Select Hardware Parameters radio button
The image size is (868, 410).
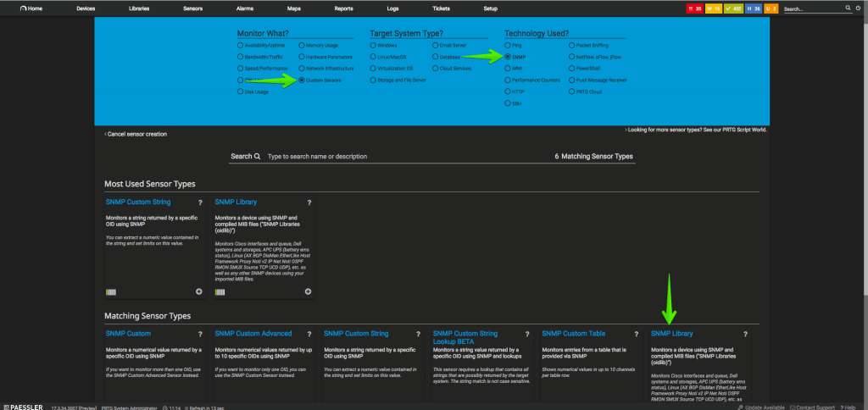[x=302, y=57]
